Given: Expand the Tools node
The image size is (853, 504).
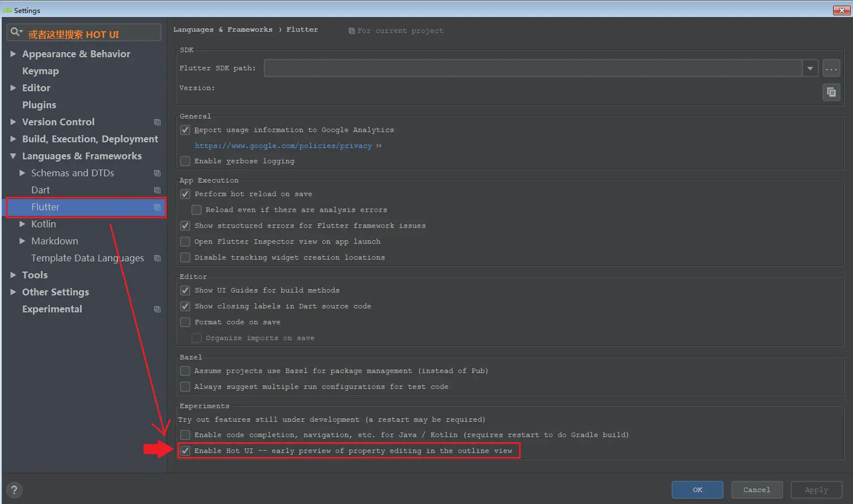Looking at the screenshot, I should 13,275.
